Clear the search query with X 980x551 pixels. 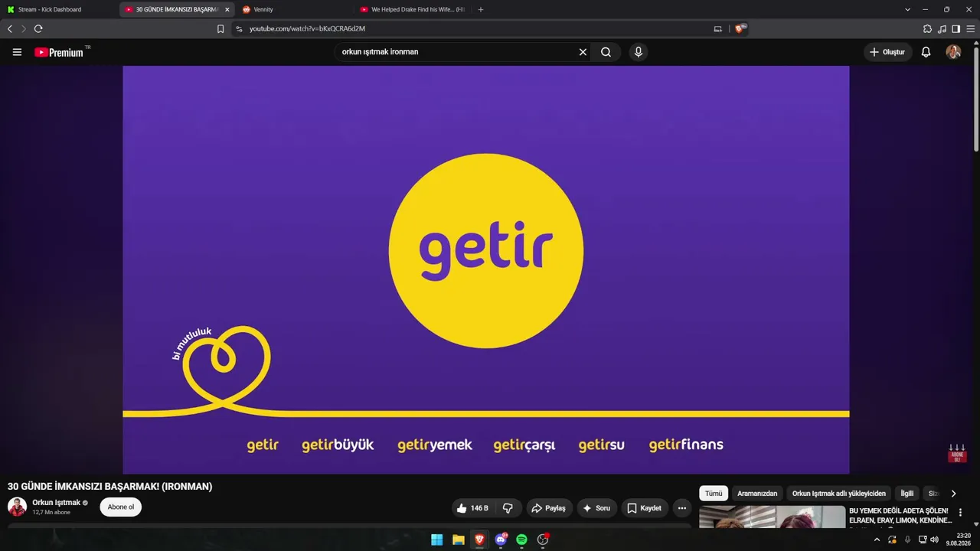click(583, 52)
